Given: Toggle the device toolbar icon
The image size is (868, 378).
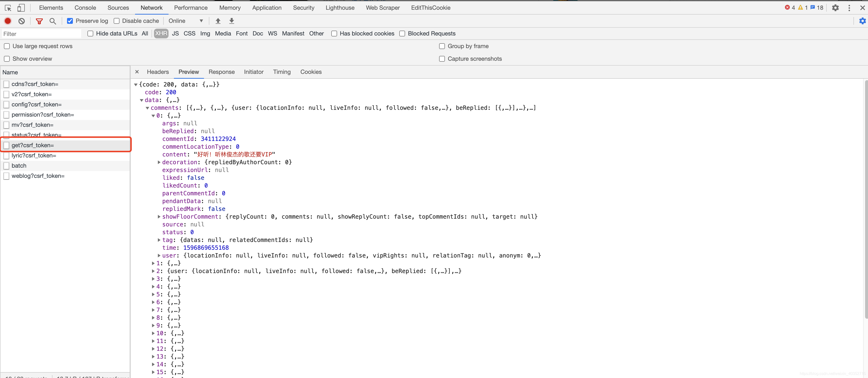Looking at the screenshot, I should (x=21, y=8).
